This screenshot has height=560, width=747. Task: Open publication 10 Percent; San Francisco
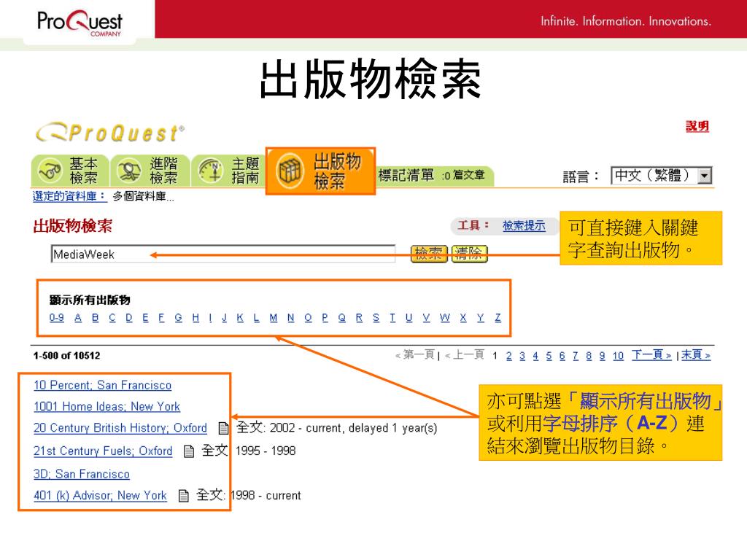click(102, 385)
